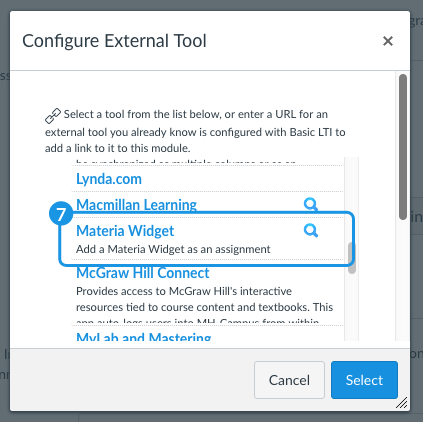Choose the MyLab and Mastering tool
Viewport: 423px width, 422px height.
pyautogui.click(x=144, y=336)
